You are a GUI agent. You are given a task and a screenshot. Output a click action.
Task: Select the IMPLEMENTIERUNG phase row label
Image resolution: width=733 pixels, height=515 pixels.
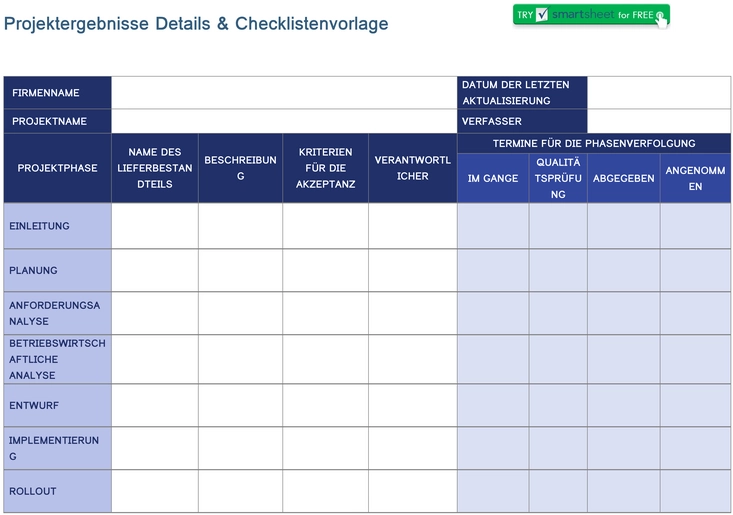57,448
